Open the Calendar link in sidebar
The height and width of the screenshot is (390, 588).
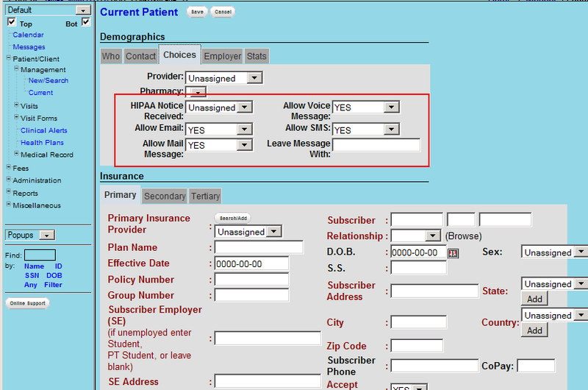(28, 35)
